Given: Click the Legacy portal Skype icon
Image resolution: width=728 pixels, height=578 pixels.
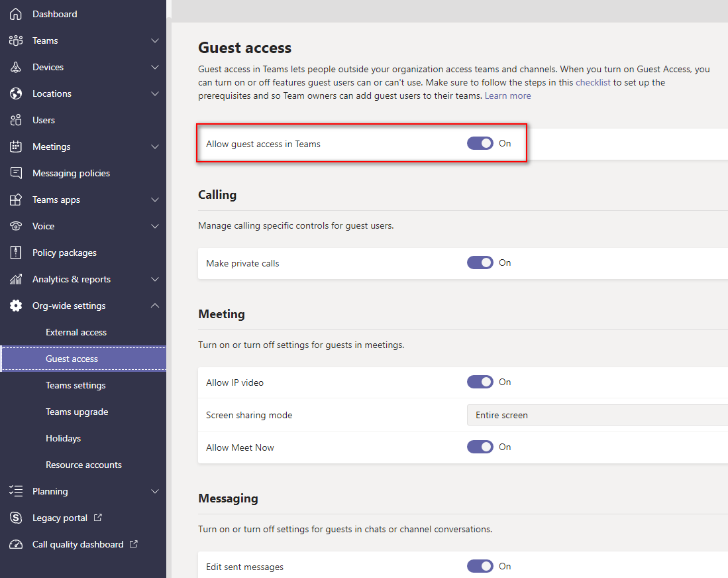Looking at the screenshot, I should click(16, 517).
